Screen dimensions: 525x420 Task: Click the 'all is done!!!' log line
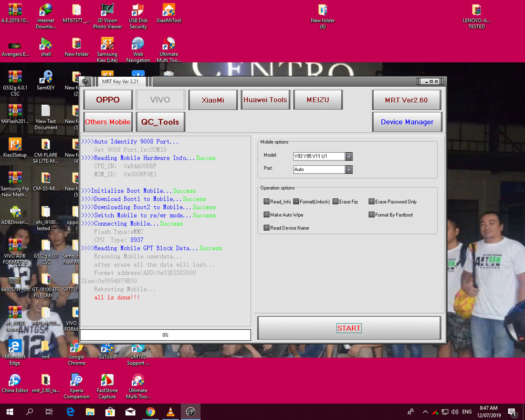(117, 298)
